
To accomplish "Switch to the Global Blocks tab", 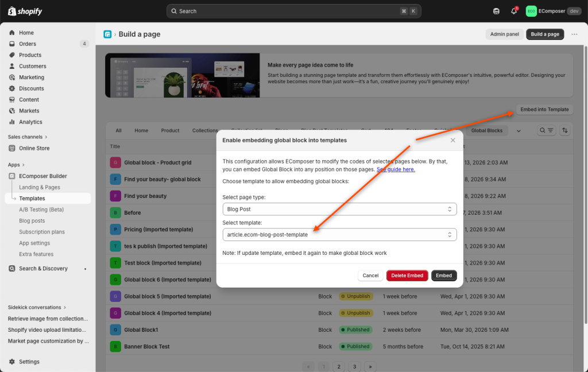I will [486, 131].
